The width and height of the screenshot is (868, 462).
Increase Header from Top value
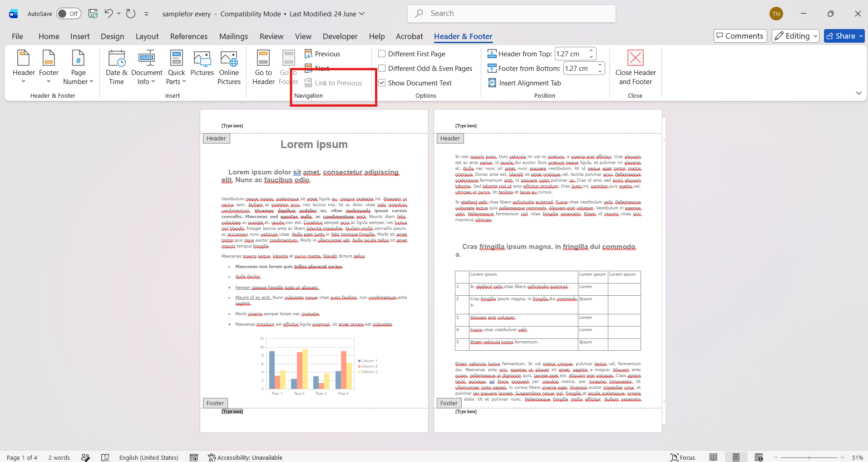coord(591,51)
